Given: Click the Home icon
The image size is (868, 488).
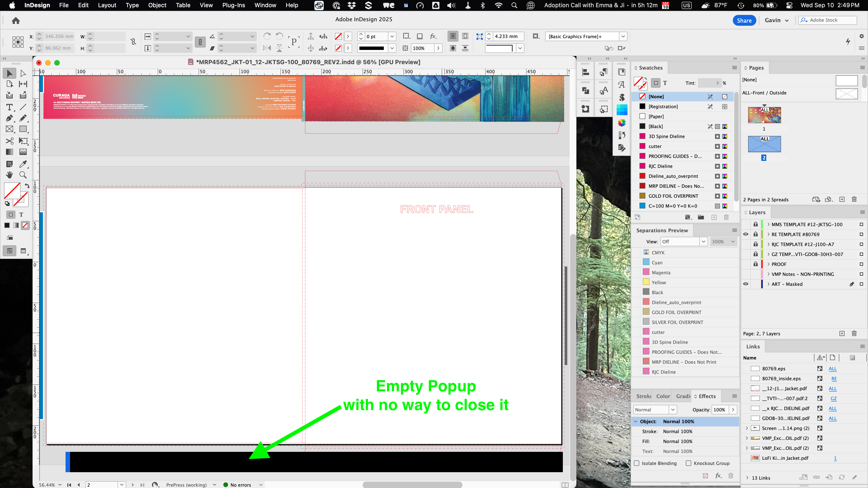Looking at the screenshot, I should [16, 21].
